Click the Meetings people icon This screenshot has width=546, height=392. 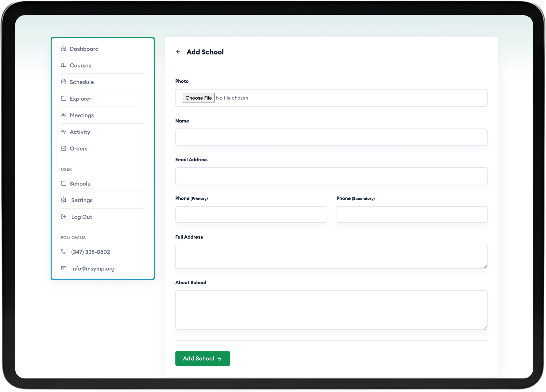(64, 115)
